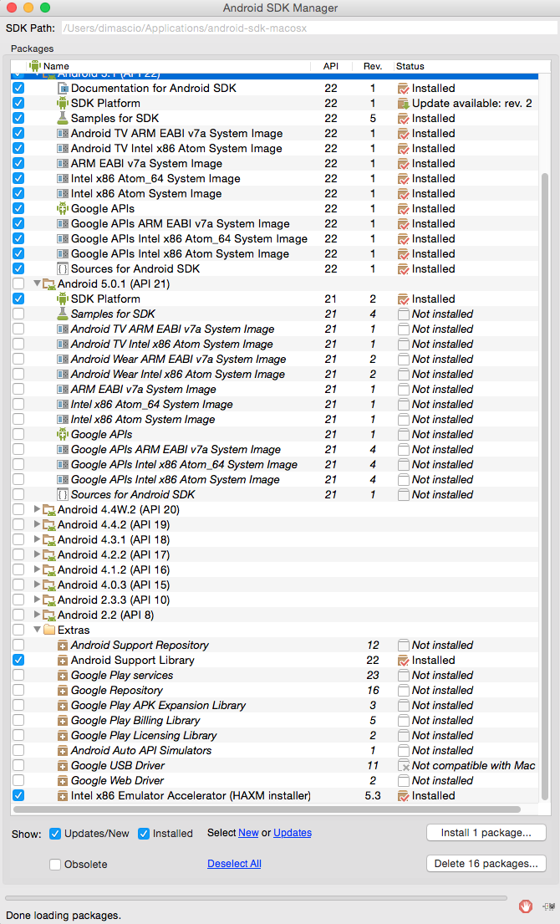Click the Sources for Android SDK icon, API 22
This screenshot has width=560, height=924.
point(63,268)
